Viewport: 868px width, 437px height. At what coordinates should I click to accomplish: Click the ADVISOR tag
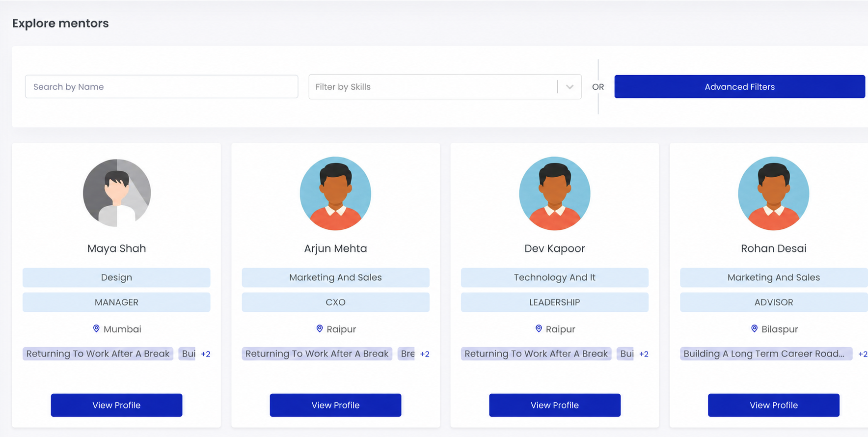(x=774, y=302)
